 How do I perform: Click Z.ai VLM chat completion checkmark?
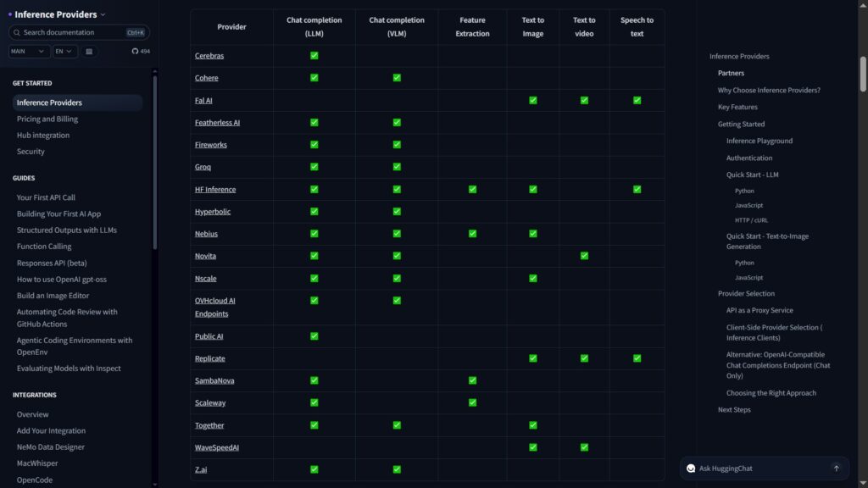coord(397,469)
